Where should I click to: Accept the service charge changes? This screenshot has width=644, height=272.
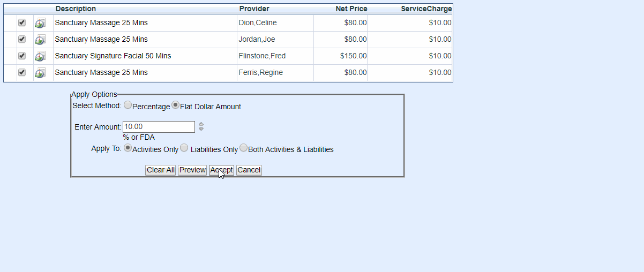point(221,170)
